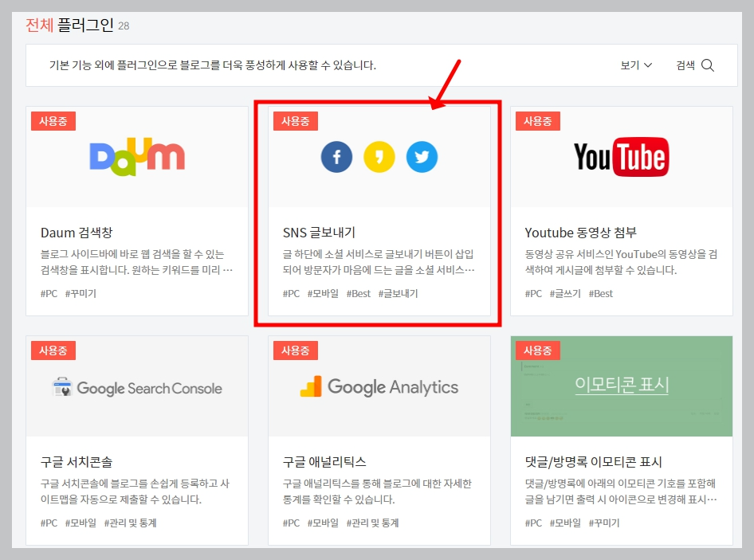Screen dimensions: 754x560
Task: Select #글쓰기 tag under Youtube 동영상 첨부
Action: tap(565, 293)
